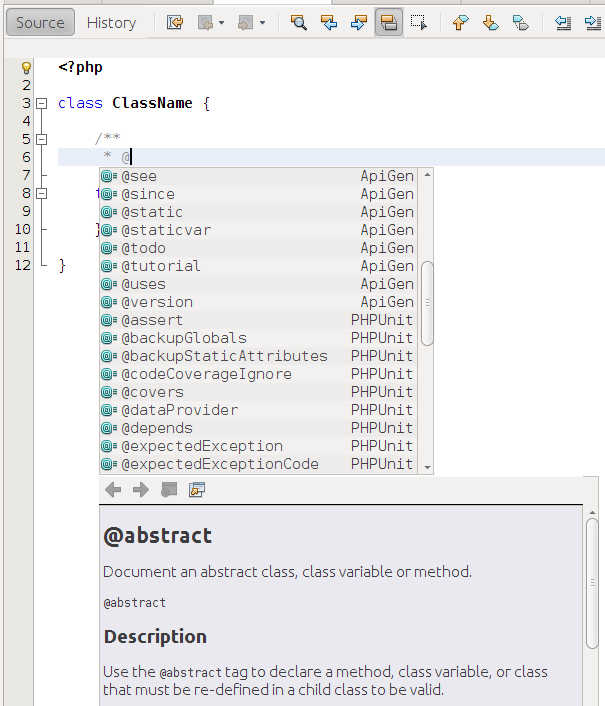The image size is (605, 706).
Task: Open the Back navigation dropdown arrow
Action: 221,23
